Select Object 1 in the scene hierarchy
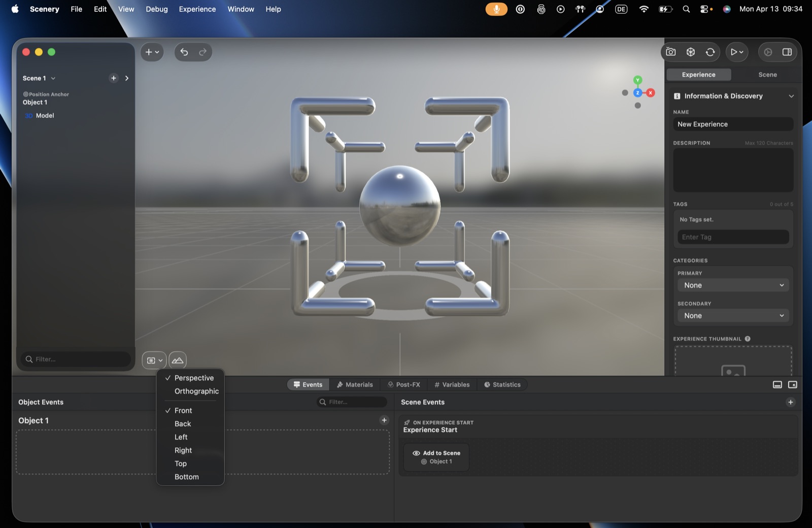The height and width of the screenshot is (528, 812). tap(35, 102)
